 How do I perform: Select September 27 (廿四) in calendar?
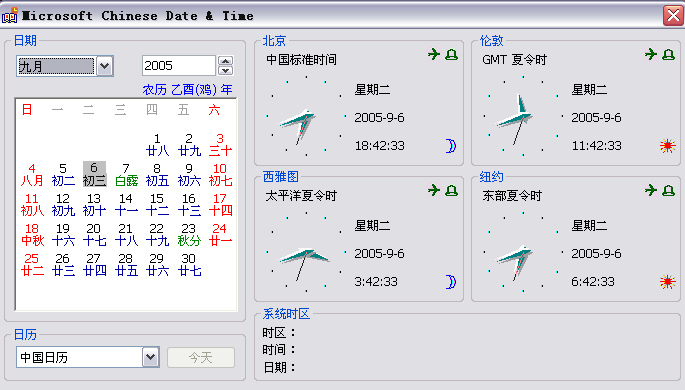pos(94,265)
